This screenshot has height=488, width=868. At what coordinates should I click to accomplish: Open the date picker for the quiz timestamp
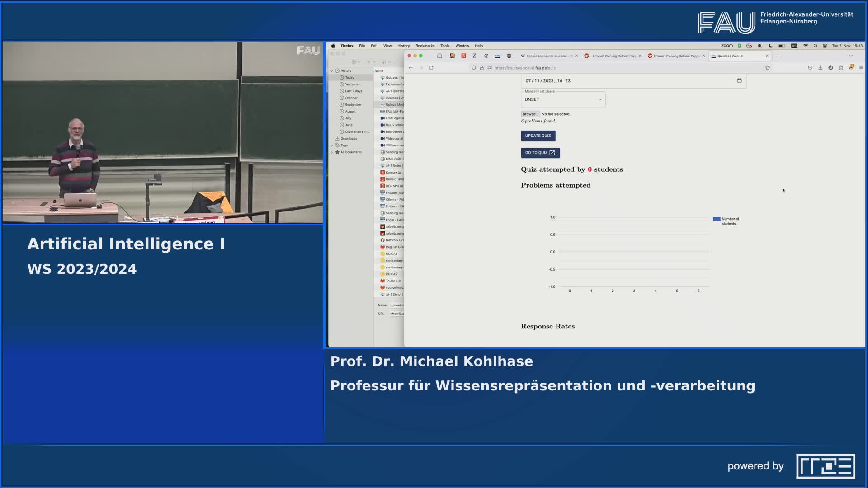[x=740, y=81]
